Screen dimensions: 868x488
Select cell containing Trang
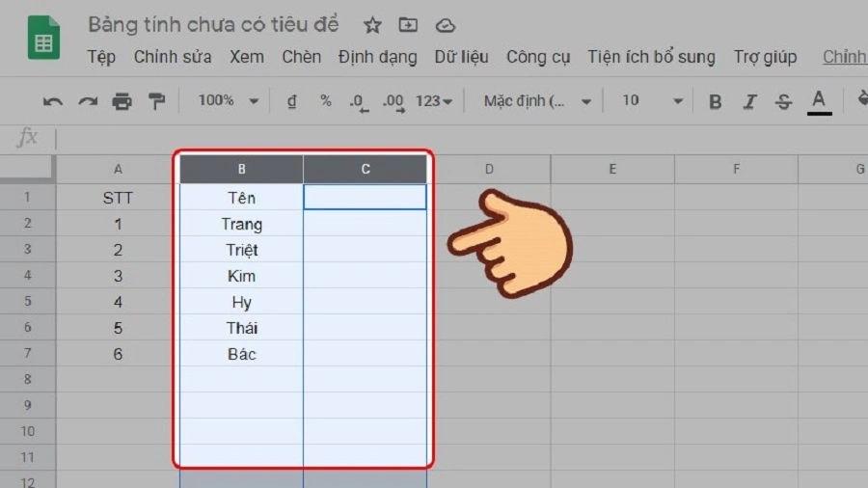tap(241, 224)
